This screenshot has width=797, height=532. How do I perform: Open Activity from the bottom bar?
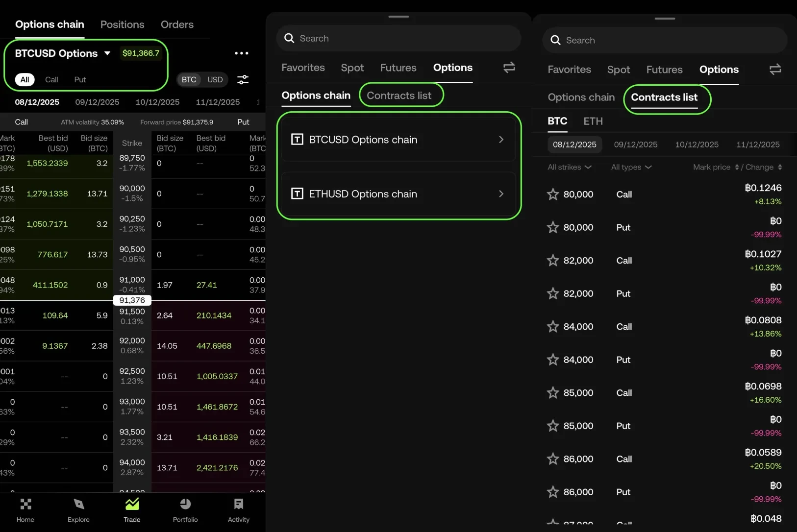[239, 510]
